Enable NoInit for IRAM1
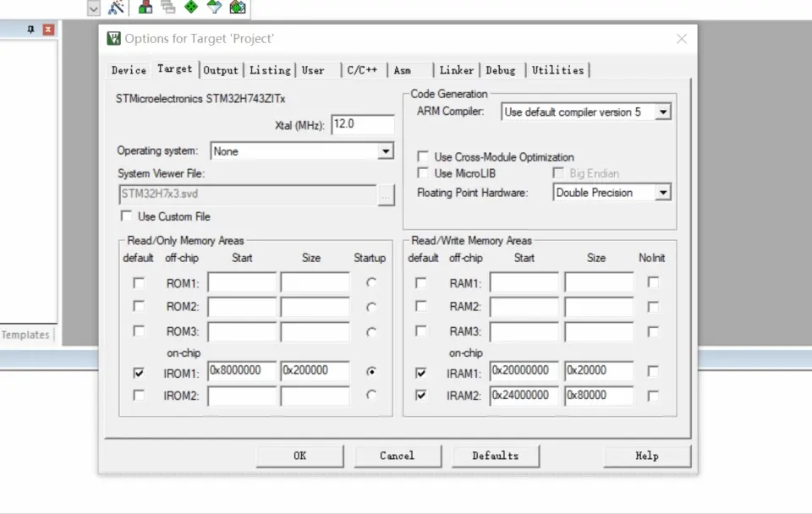 653,371
